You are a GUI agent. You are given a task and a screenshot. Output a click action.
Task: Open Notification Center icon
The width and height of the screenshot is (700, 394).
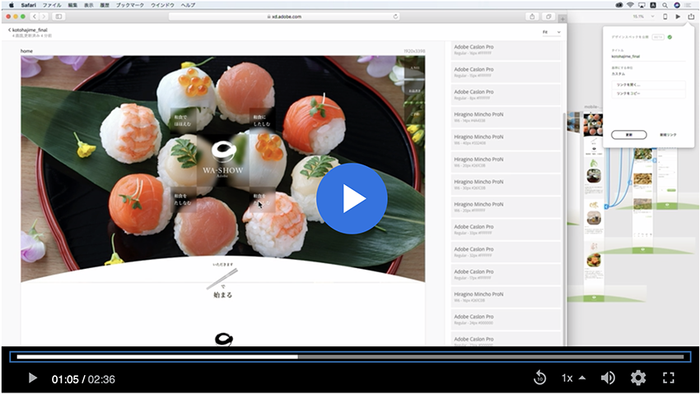point(689,5)
